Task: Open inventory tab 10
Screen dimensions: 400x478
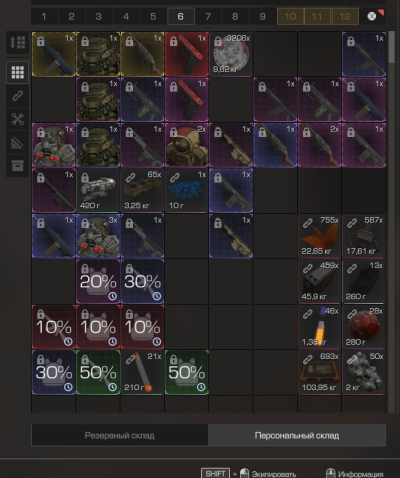Action: point(290,16)
